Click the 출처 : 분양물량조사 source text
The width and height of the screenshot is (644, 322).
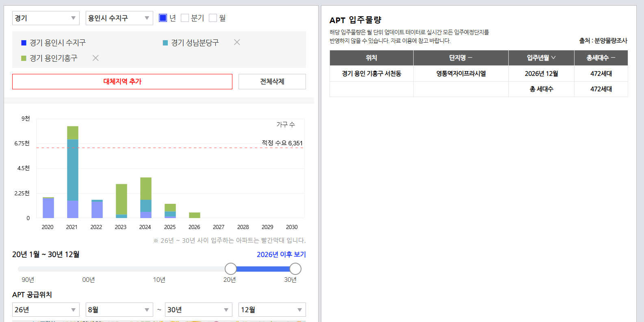[603, 41]
